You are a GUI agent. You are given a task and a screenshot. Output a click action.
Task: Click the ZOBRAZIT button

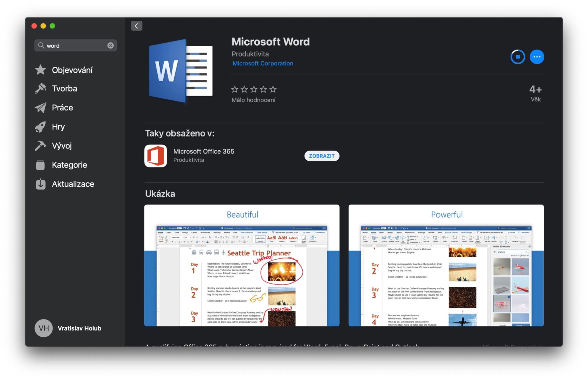(322, 156)
